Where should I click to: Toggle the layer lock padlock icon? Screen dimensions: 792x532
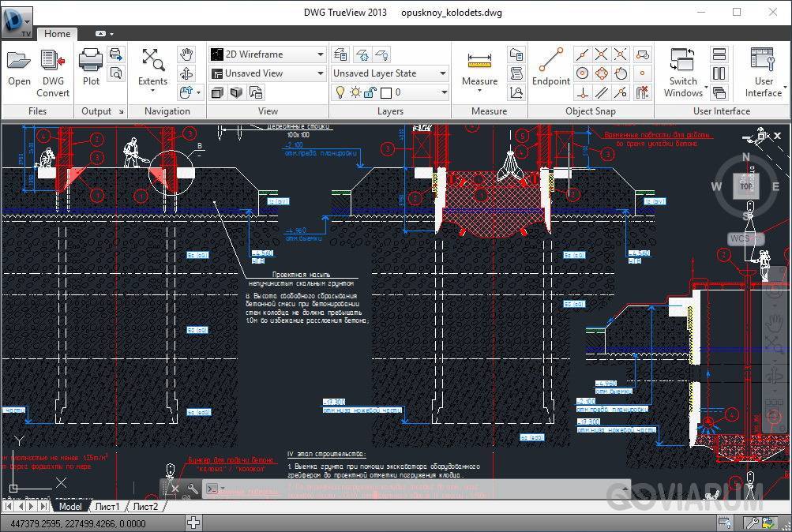pyautogui.click(x=370, y=92)
